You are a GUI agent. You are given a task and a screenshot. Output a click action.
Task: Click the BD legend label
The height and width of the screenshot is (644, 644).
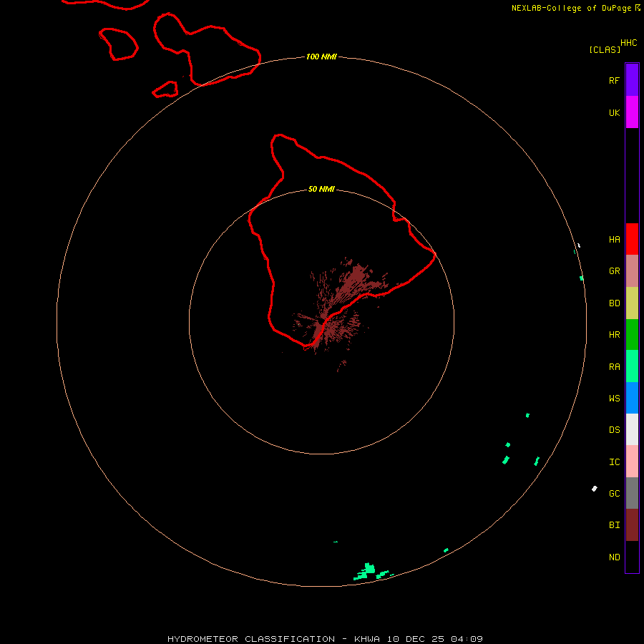pos(614,303)
